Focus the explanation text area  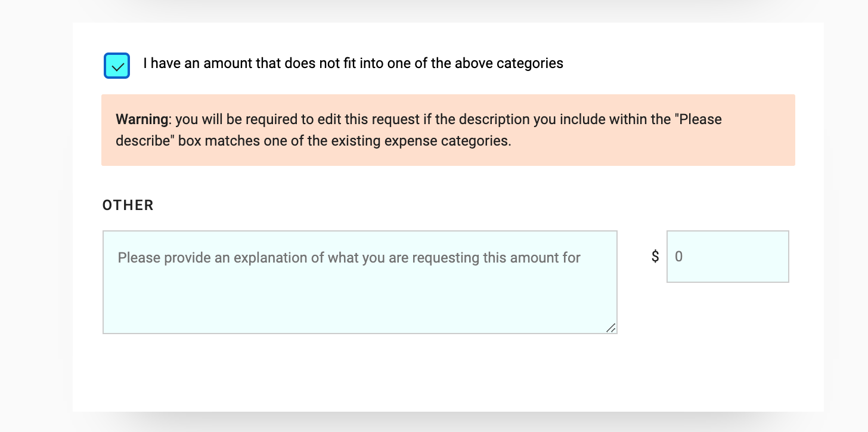point(360,282)
